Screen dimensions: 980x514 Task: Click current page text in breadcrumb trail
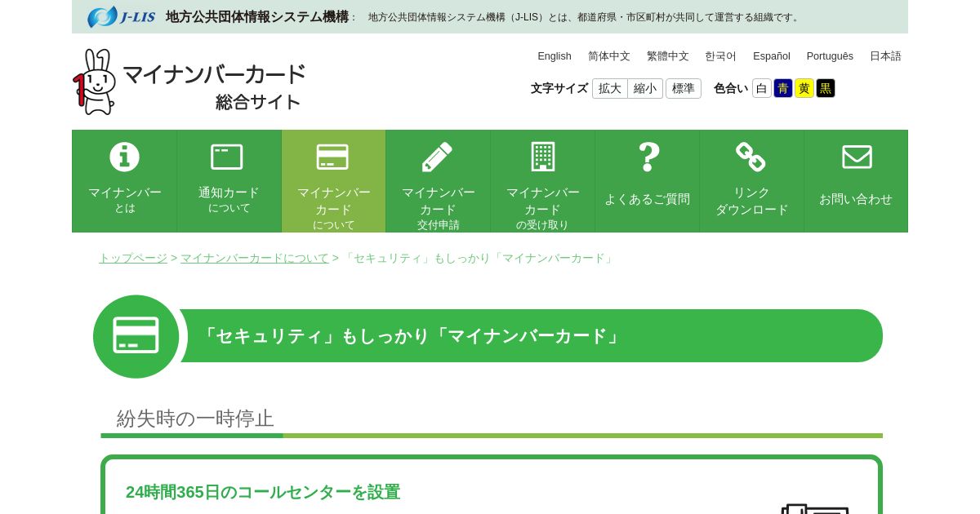tap(479, 258)
